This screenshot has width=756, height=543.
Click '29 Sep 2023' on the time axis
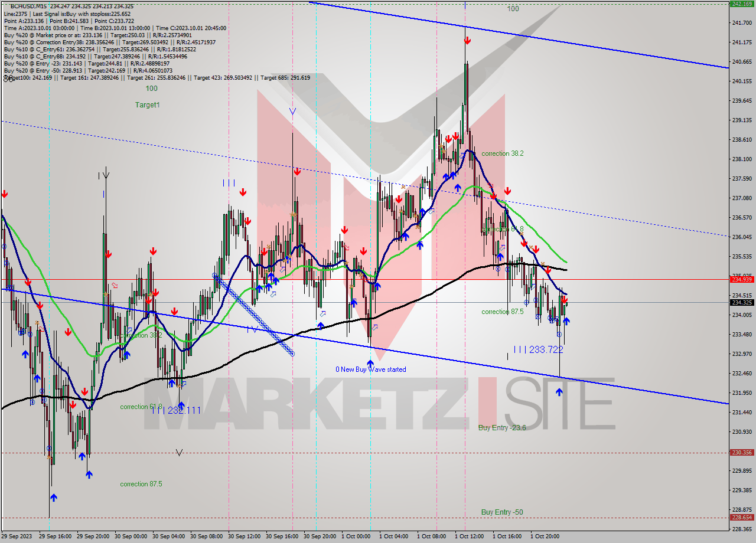(x=18, y=537)
